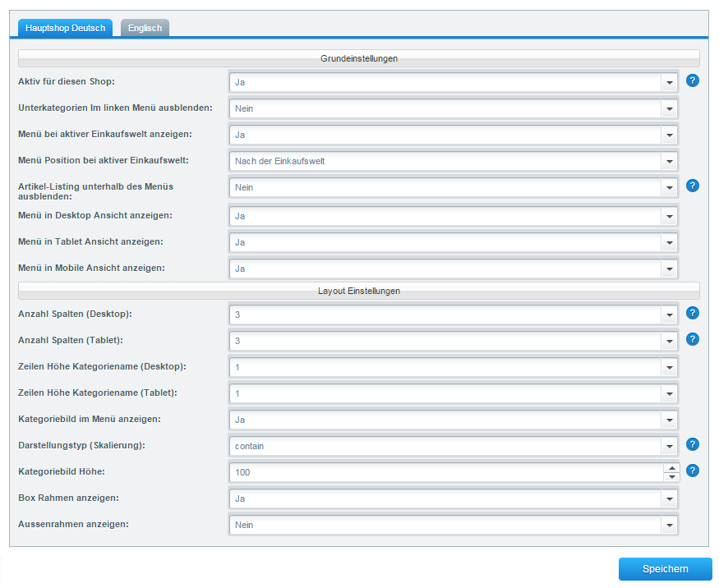Image resolution: width=719 pixels, height=588 pixels.
Task: Click the 'Aktiv für diesen Shop:' label
Action: click(x=67, y=81)
